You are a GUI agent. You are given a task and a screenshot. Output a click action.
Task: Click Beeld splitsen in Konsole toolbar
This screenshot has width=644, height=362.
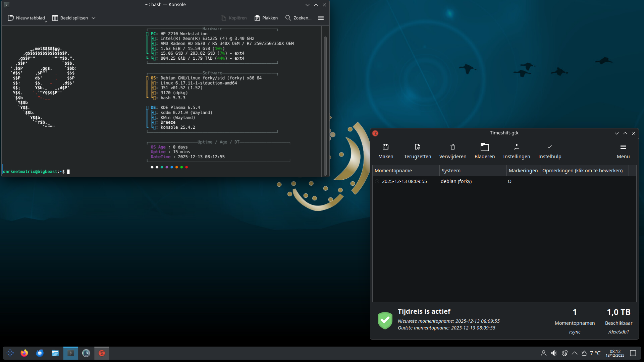point(70,18)
